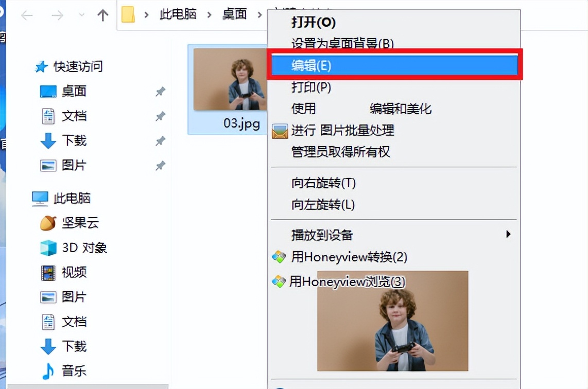Expand the chevron after 此电脑 breadcrumb

(209, 15)
